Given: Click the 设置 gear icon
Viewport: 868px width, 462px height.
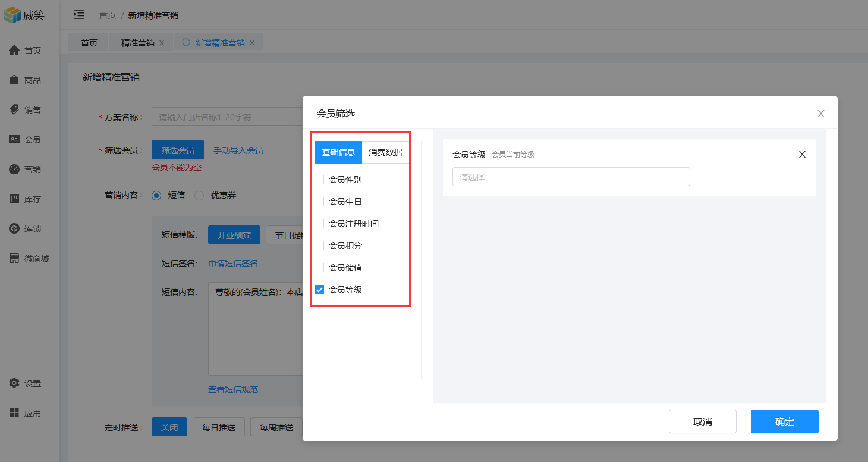Looking at the screenshot, I should click(14, 384).
